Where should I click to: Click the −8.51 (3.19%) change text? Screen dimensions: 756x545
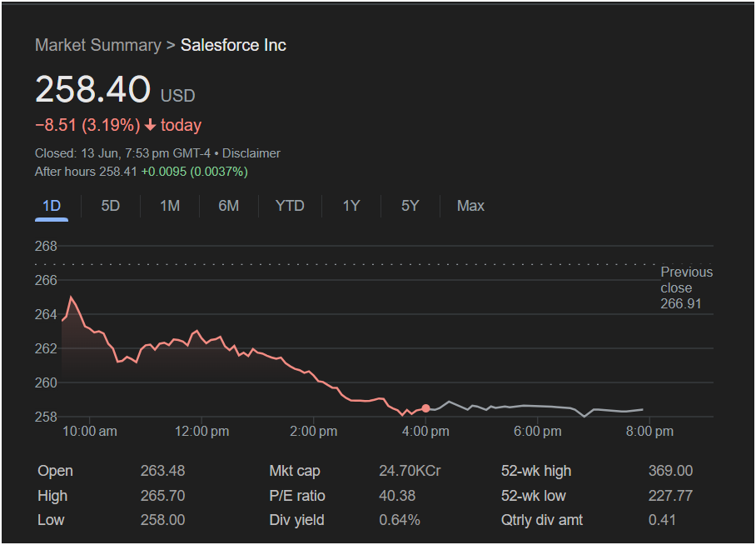[87, 126]
